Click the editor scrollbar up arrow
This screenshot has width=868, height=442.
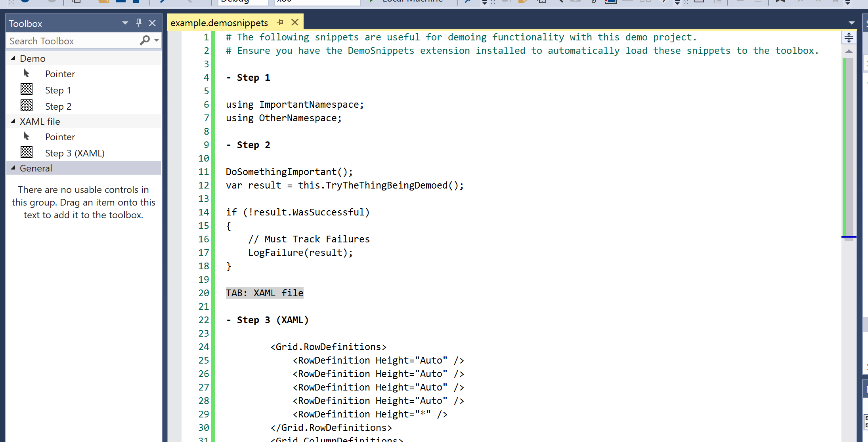click(x=849, y=51)
